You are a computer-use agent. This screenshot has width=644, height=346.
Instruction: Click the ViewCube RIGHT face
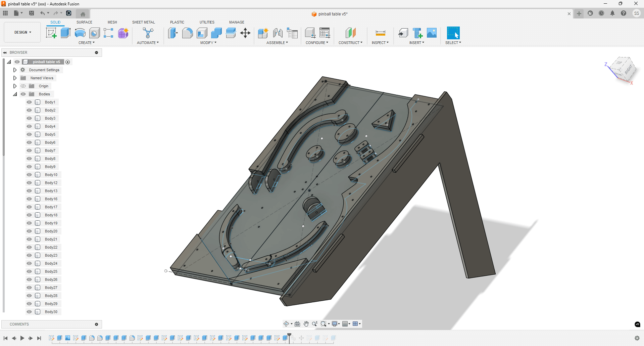[629, 70]
